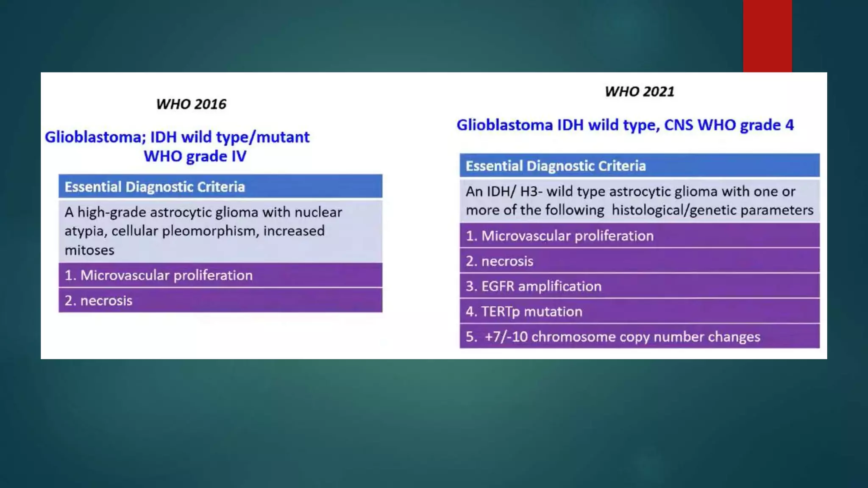
Task: Select the necrosis row in 2021 table
Action: 639,261
